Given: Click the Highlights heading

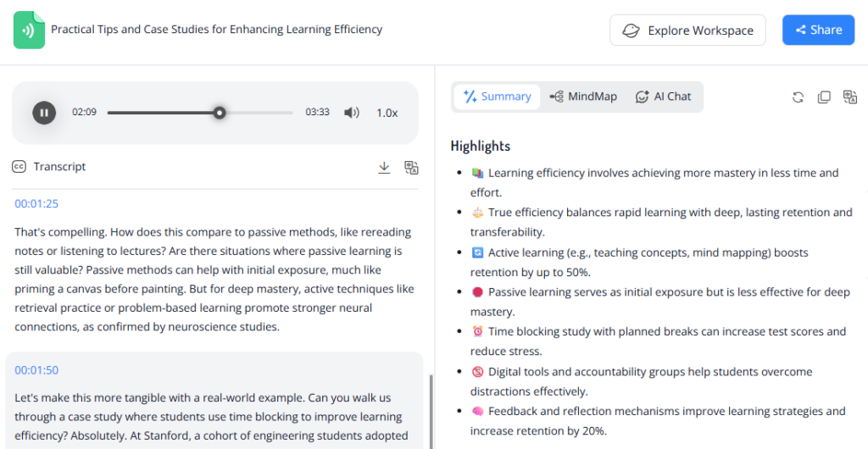Looking at the screenshot, I should click(481, 146).
